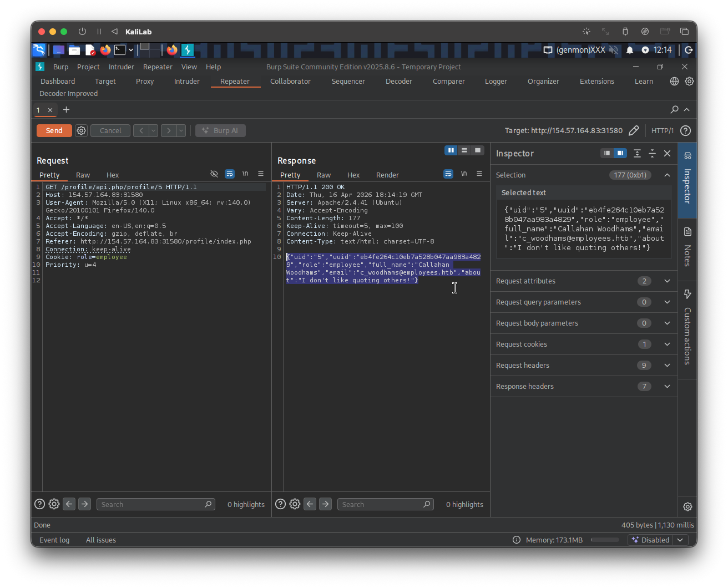Open the Event log
The height and width of the screenshot is (588, 728).
(x=54, y=540)
